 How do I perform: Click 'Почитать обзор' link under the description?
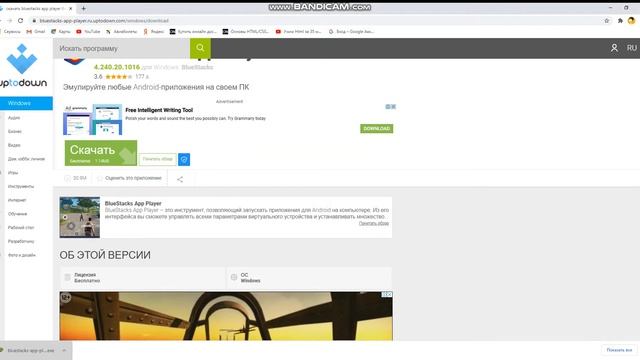coord(373,223)
